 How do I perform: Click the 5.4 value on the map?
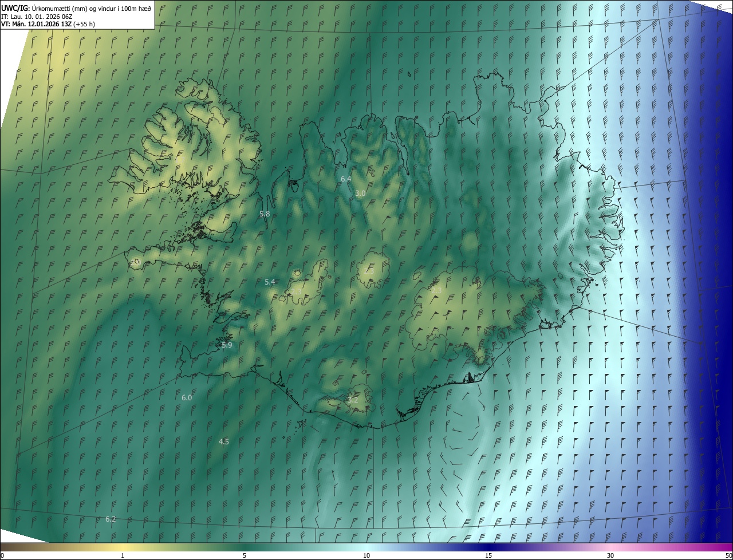[x=270, y=282]
